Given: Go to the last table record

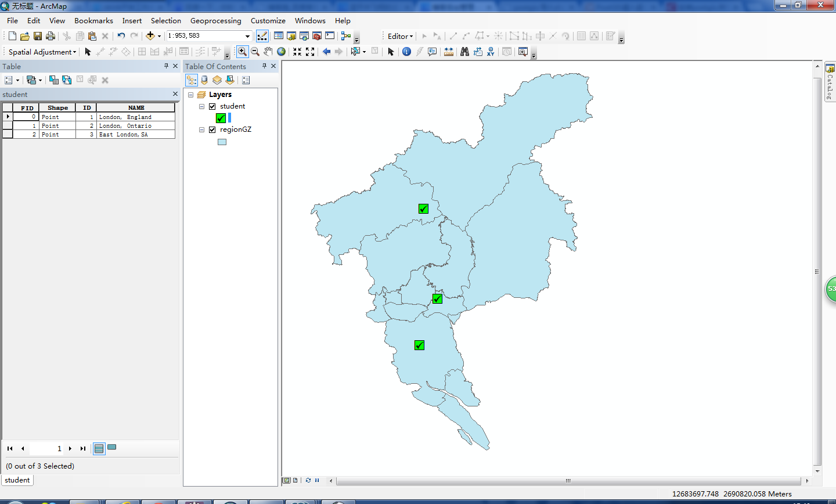Looking at the screenshot, I should (x=83, y=448).
